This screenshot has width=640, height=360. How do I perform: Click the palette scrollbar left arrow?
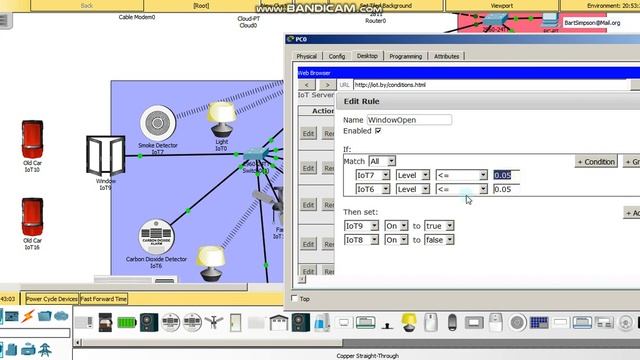(78, 342)
